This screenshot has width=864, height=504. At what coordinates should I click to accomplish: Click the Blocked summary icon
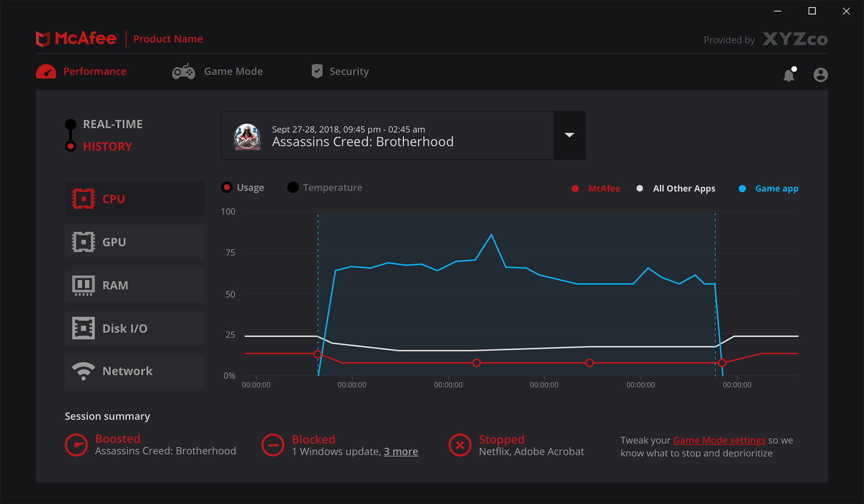click(x=273, y=445)
